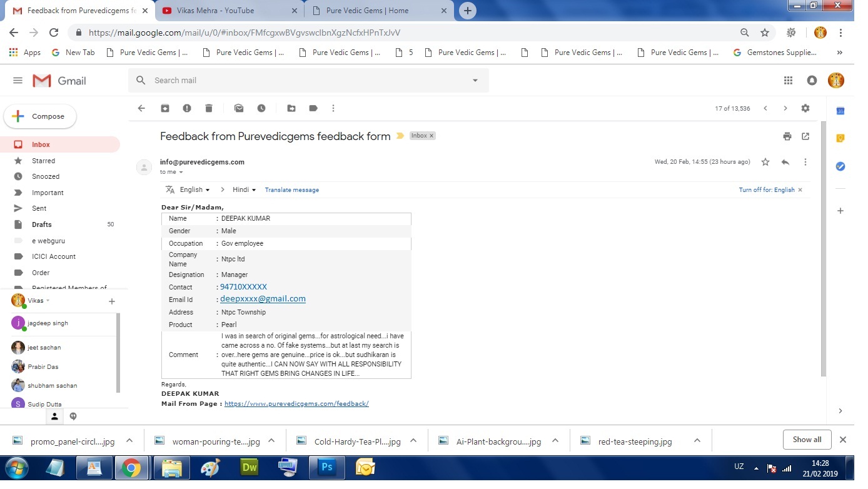Open the Google apps grid
This screenshot has height=489, width=868.
[x=788, y=81]
